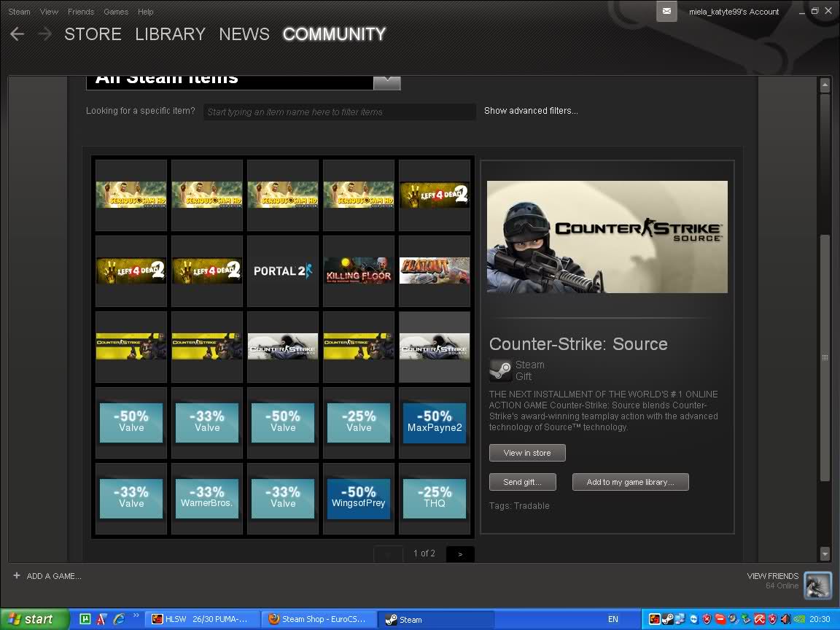
Task: Click the Steam taskbar button
Action: [x=436, y=619]
